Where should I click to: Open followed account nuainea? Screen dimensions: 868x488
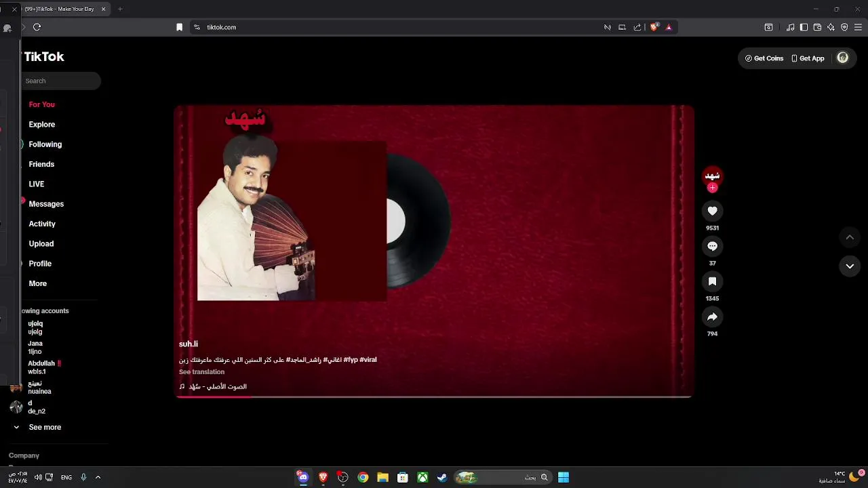point(39,387)
